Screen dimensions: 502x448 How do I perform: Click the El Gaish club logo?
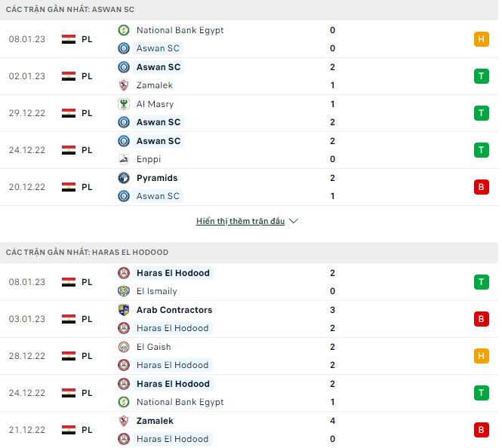[x=124, y=347]
